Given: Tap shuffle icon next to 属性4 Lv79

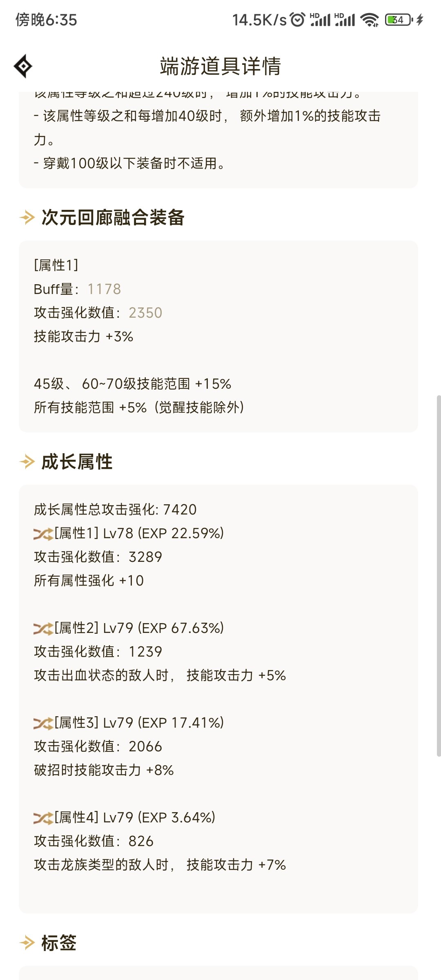Looking at the screenshot, I should tap(43, 818).
